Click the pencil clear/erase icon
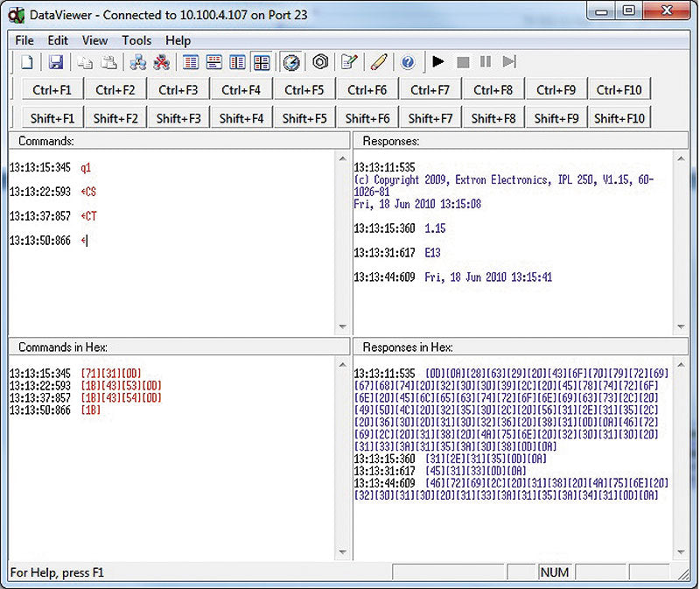 click(x=379, y=62)
